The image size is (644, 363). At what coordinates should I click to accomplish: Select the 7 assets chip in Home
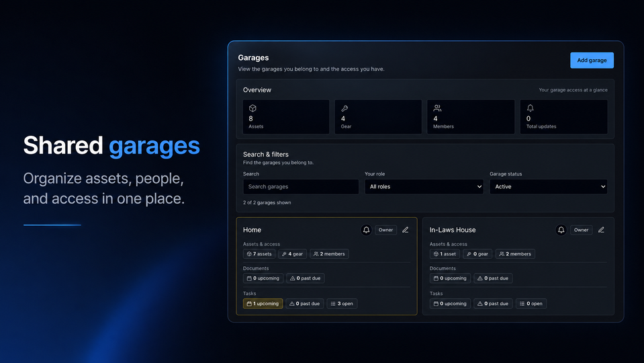click(x=259, y=254)
